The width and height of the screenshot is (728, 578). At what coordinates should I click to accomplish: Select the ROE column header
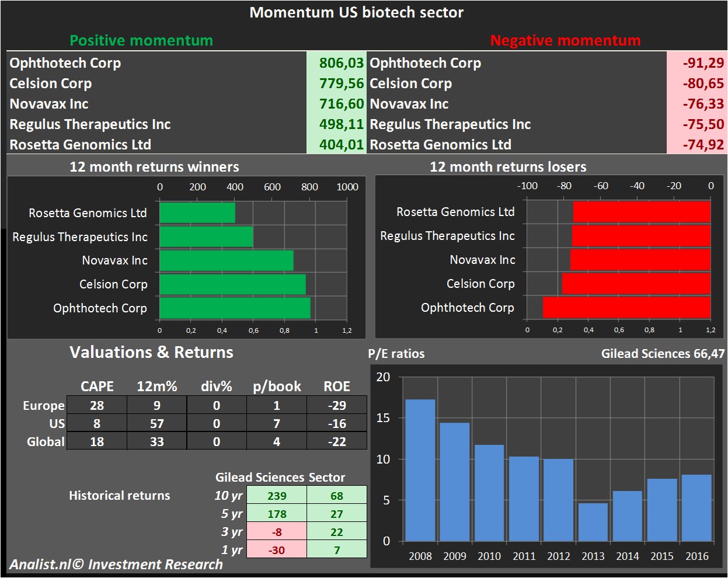(337, 387)
